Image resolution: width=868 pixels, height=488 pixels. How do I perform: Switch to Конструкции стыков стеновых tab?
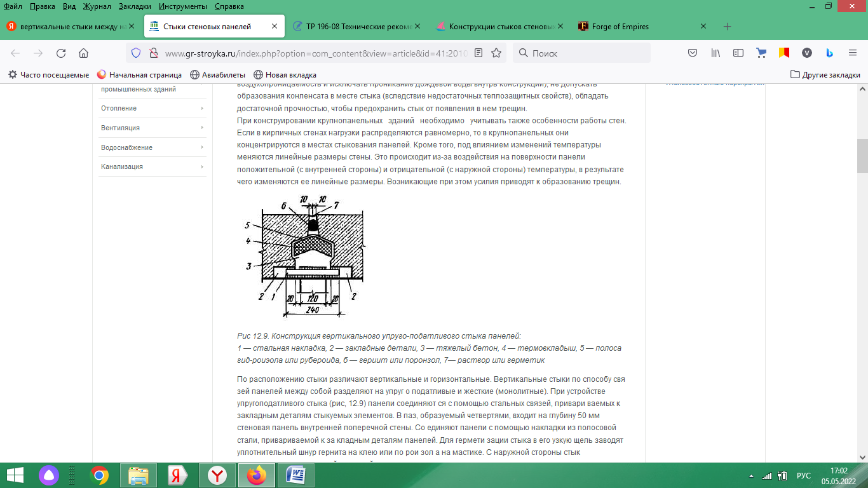(x=499, y=27)
